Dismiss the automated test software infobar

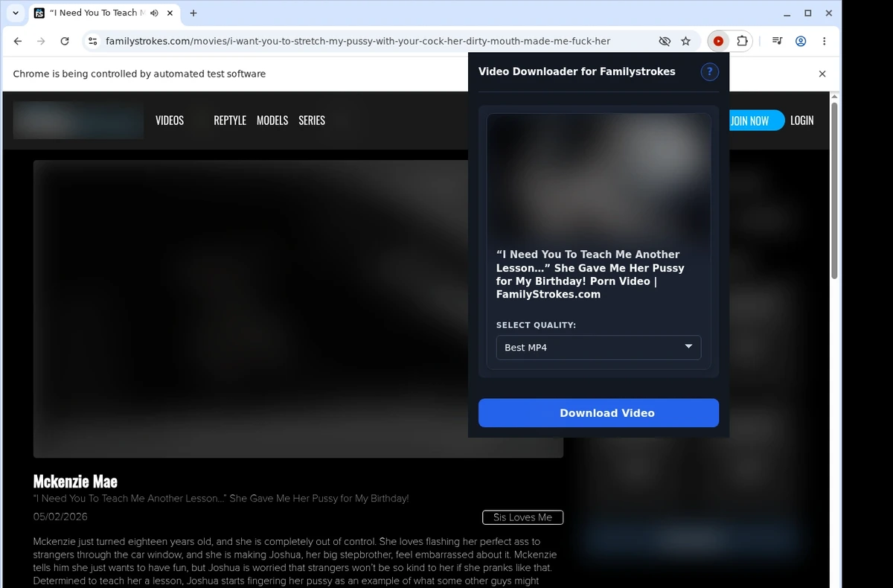click(822, 74)
